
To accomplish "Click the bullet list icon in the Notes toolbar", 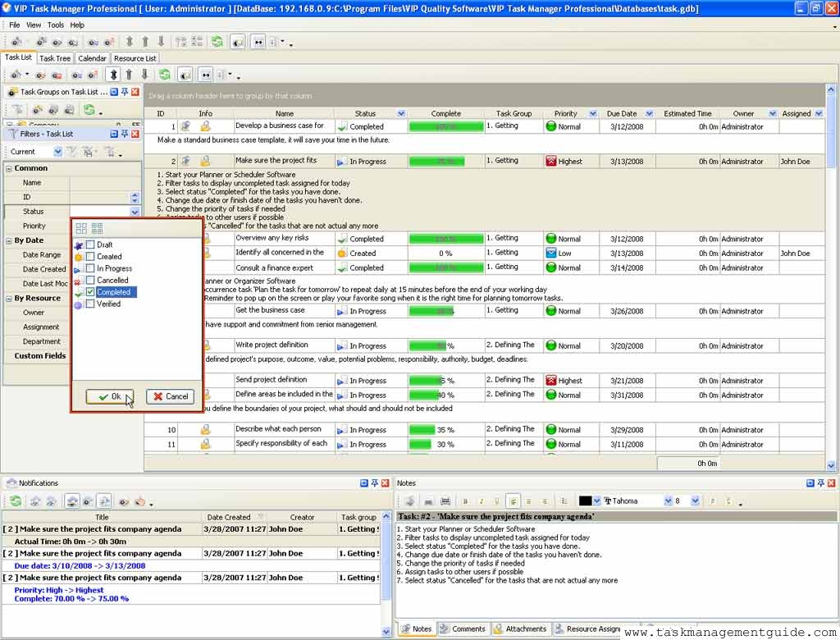I will coord(564,501).
